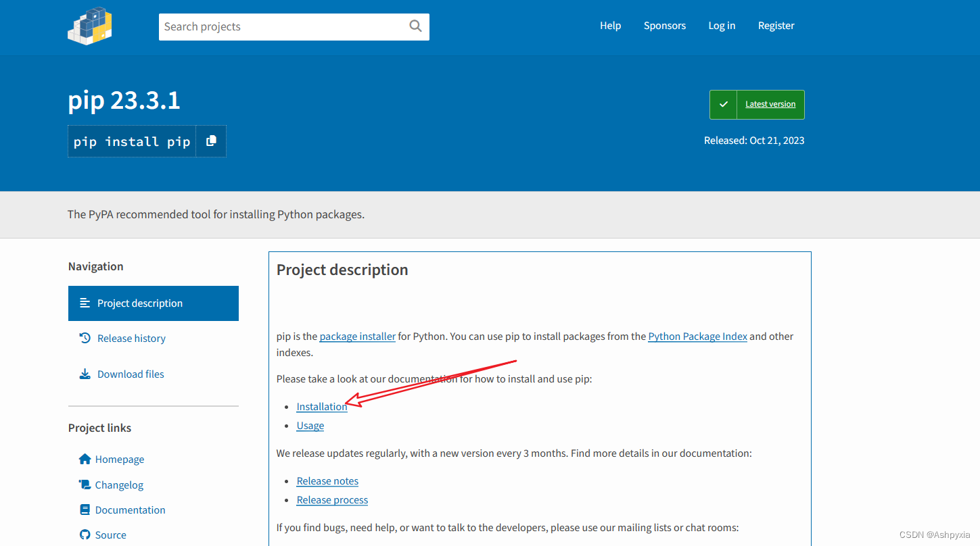Click the PyPI logo icon
980x546 pixels.
click(x=89, y=26)
